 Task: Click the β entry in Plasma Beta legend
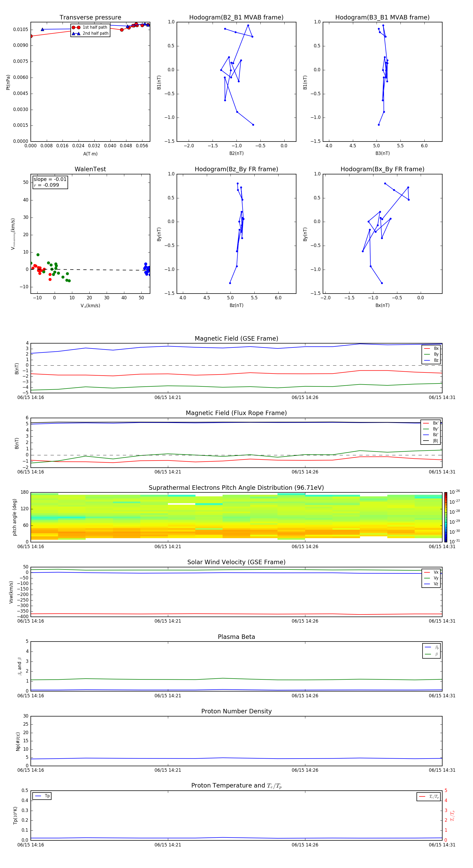click(x=431, y=654)
